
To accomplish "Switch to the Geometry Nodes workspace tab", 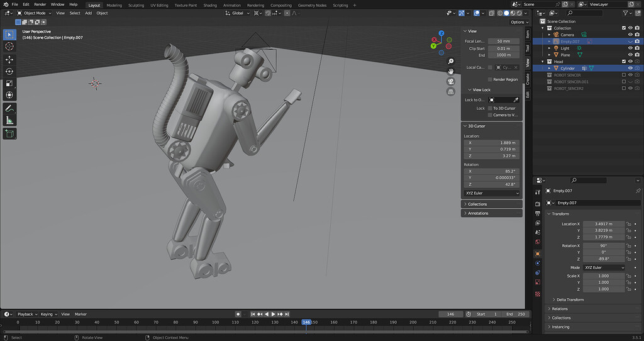I will click(312, 5).
